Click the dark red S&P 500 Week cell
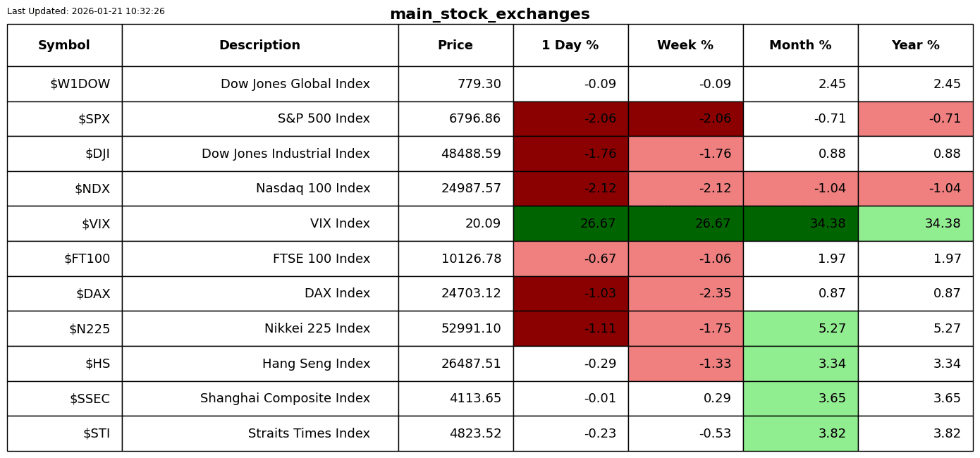 [x=685, y=119]
